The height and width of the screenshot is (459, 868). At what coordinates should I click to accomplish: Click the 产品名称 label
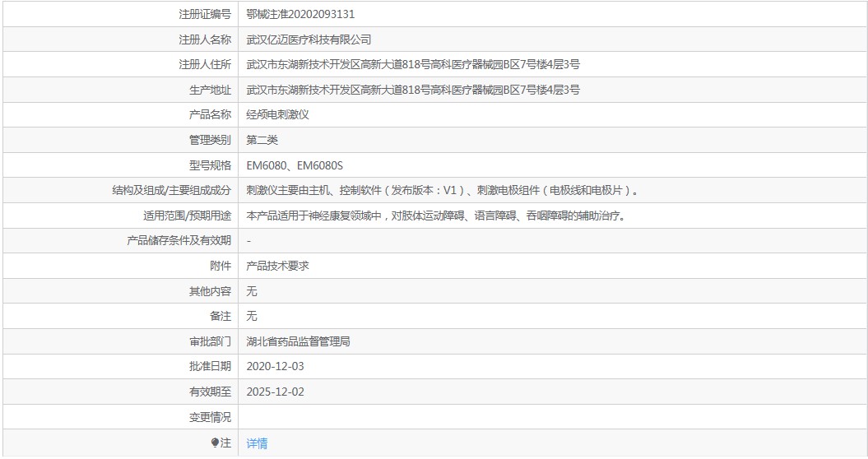pos(211,114)
